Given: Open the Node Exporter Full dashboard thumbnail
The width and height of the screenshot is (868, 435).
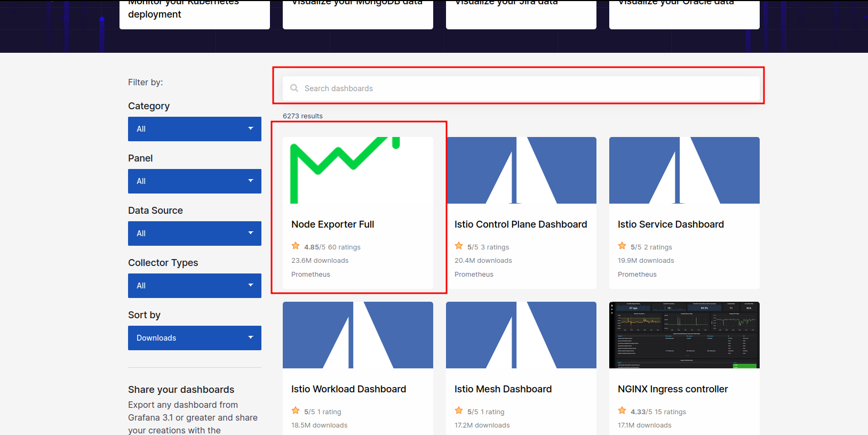Looking at the screenshot, I should coord(358,170).
